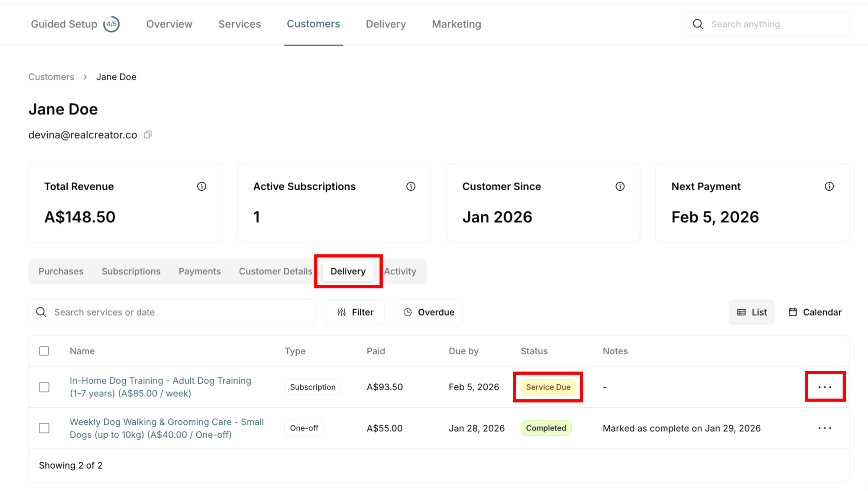Click the Customers breadcrumb link
Viewport: 868px width, 491px height.
click(x=51, y=77)
